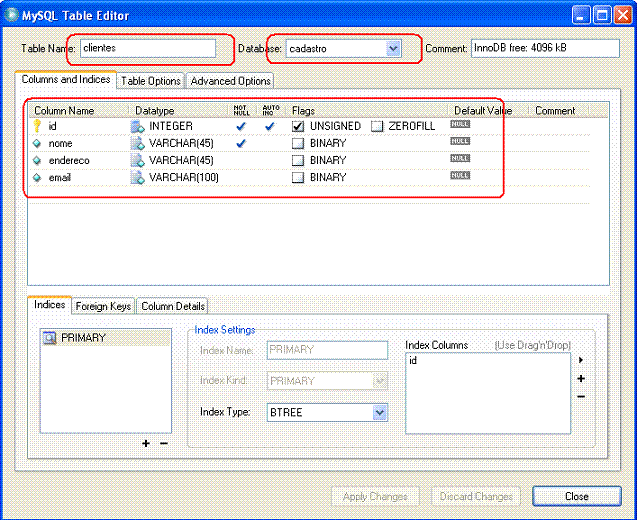The width and height of the screenshot is (637, 520).
Task: Add index column with plus beside Index Columns
Action: point(581,379)
